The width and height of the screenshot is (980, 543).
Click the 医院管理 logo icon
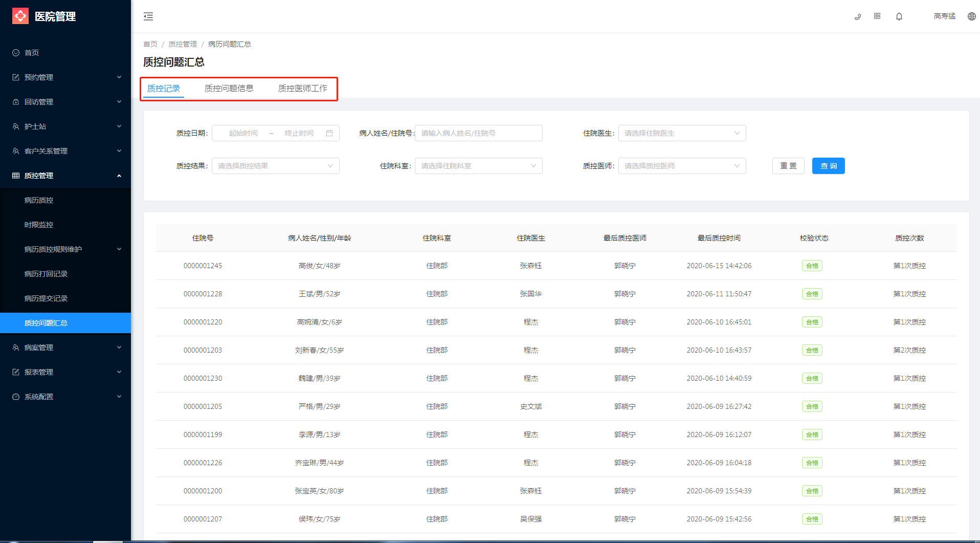tap(20, 16)
